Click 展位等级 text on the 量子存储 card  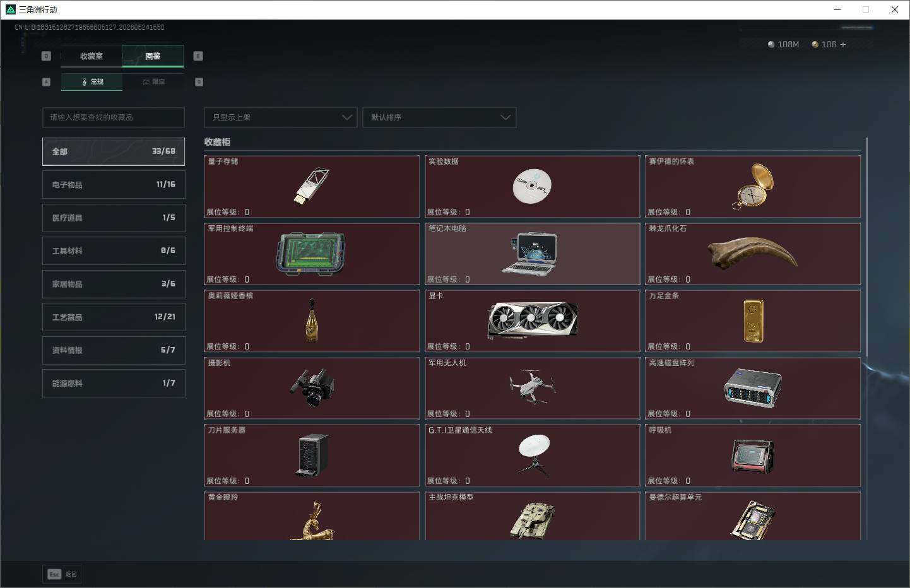[228, 212]
